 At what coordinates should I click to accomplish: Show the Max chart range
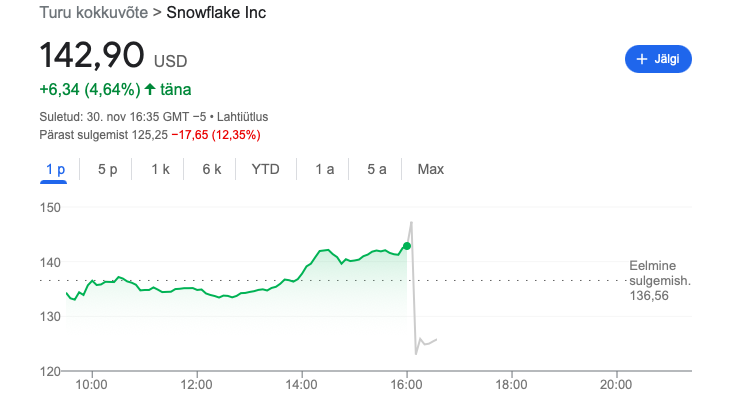click(x=431, y=169)
